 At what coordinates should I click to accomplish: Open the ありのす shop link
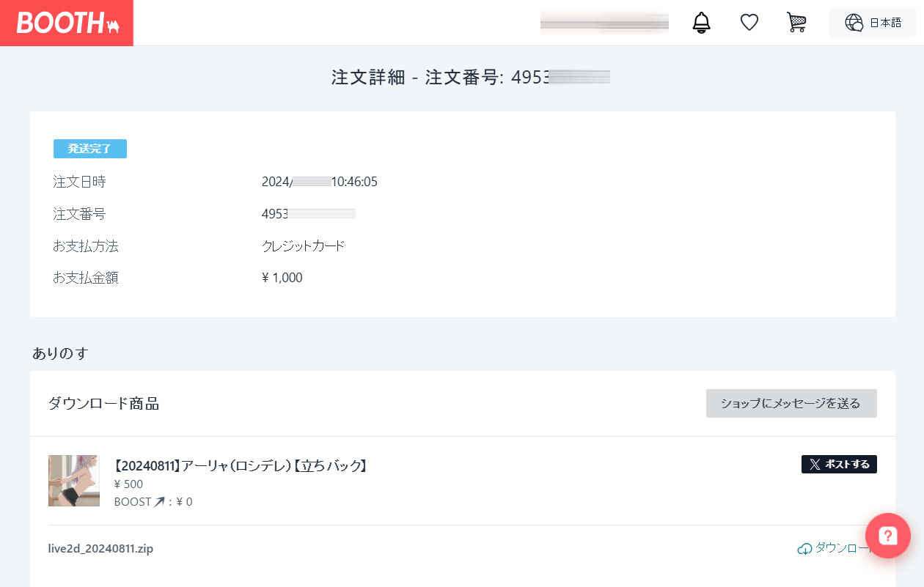(x=60, y=353)
